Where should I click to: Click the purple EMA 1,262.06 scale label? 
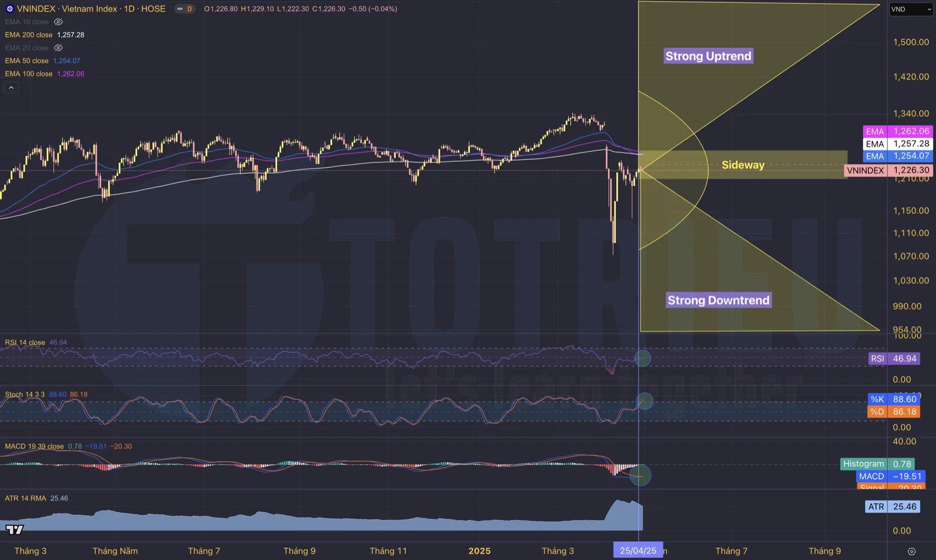coord(897,131)
